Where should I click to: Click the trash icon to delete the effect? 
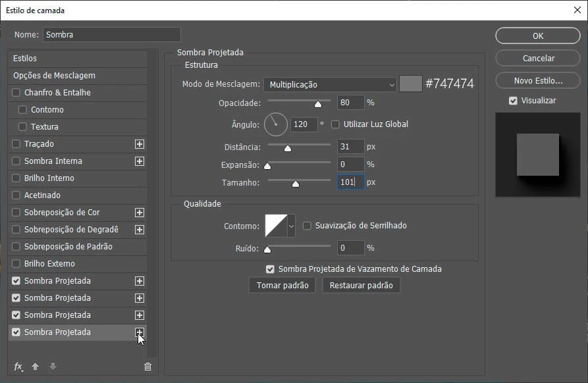pyautogui.click(x=147, y=367)
